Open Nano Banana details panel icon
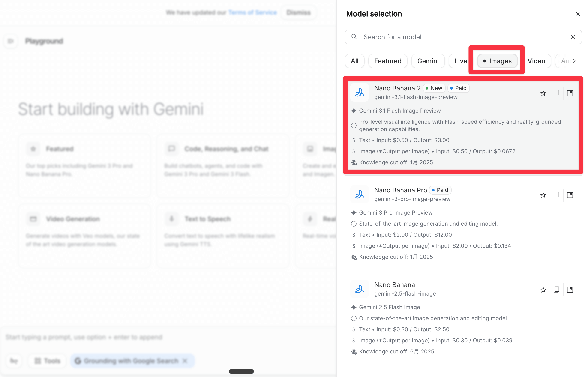 [x=570, y=290]
